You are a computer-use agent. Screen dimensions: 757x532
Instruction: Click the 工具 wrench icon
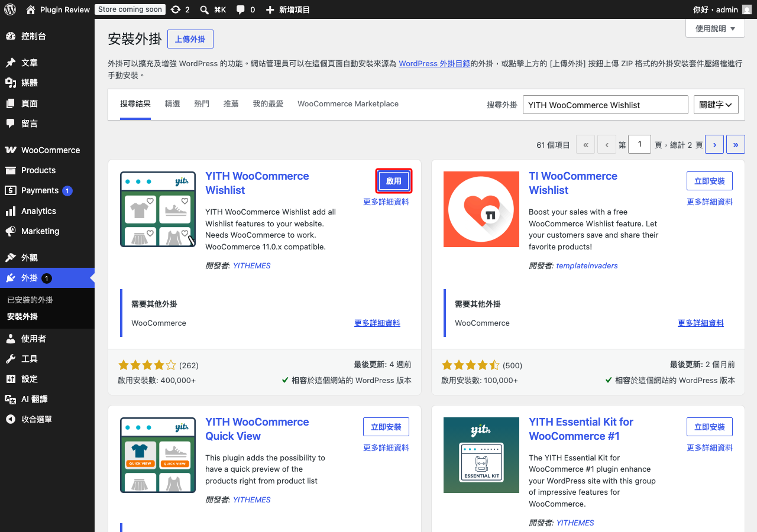(11, 359)
